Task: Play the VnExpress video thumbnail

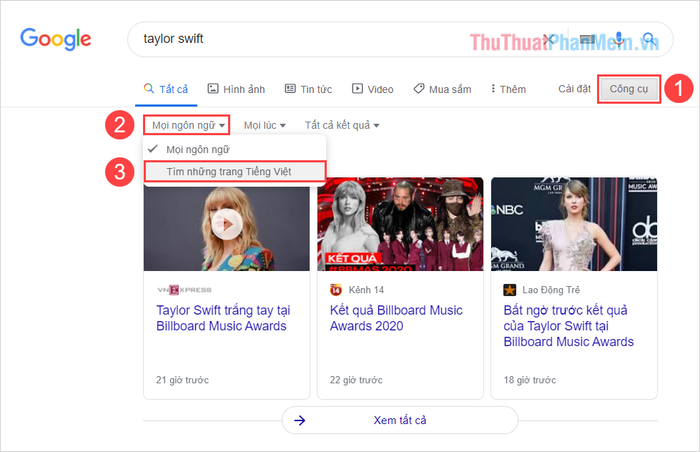Action: [227, 225]
